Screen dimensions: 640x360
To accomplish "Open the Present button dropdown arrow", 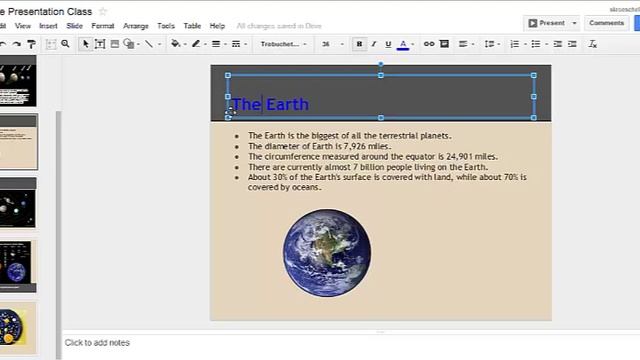I will pyautogui.click(x=574, y=23).
